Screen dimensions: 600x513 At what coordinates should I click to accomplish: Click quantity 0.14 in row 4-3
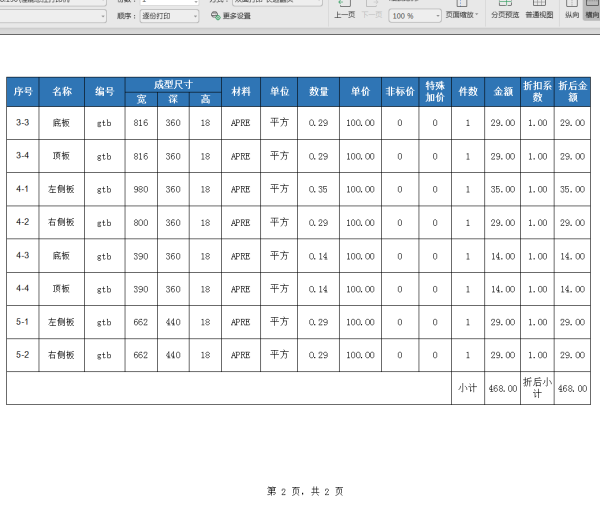(x=318, y=256)
